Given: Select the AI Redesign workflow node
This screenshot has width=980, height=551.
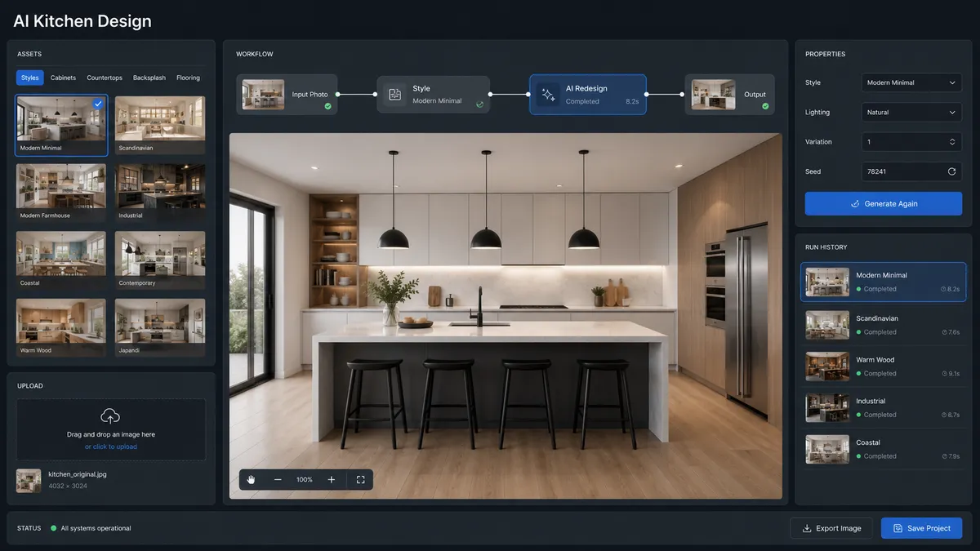Looking at the screenshot, I should (x=588, y=95).
